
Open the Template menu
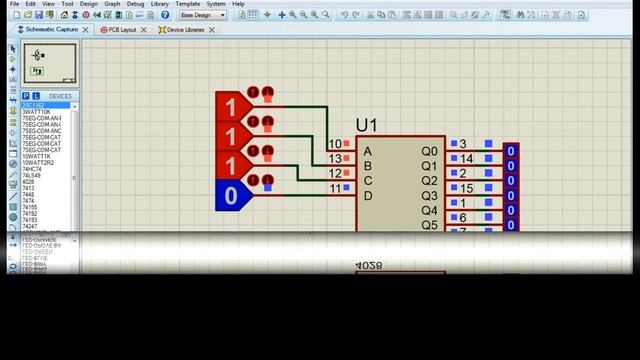tap(188, 4)
